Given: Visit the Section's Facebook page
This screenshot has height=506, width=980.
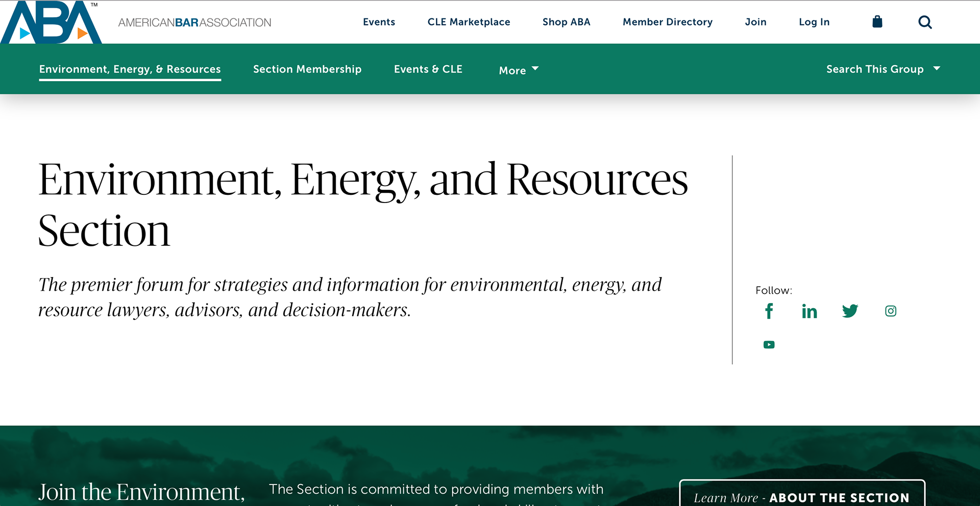Looking at the screenshot, I should click(769, 311).
